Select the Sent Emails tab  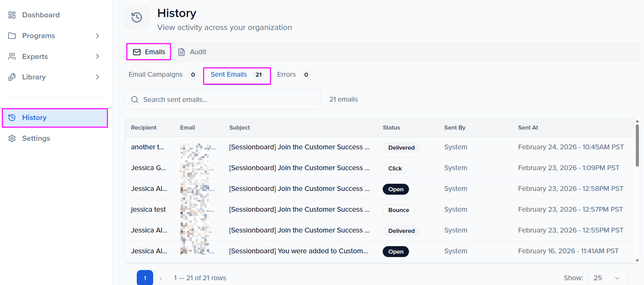pyautogui.click(x=229, y=75)
